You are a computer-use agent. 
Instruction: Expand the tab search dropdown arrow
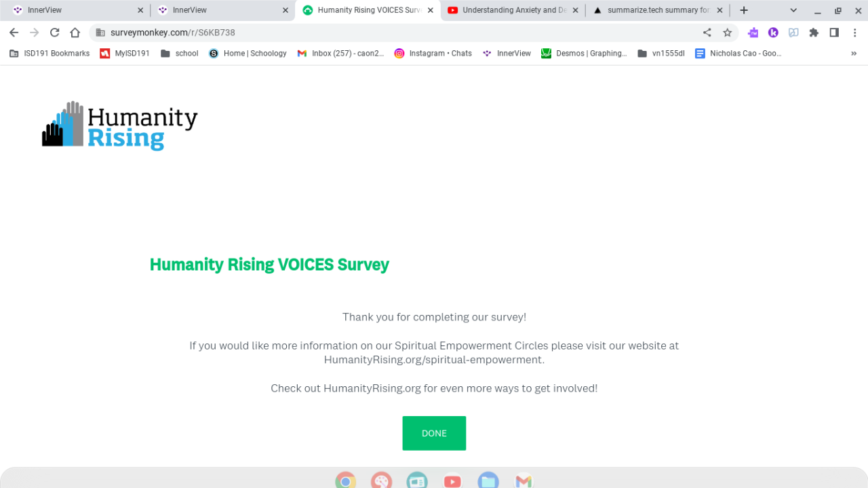point(793,10)
